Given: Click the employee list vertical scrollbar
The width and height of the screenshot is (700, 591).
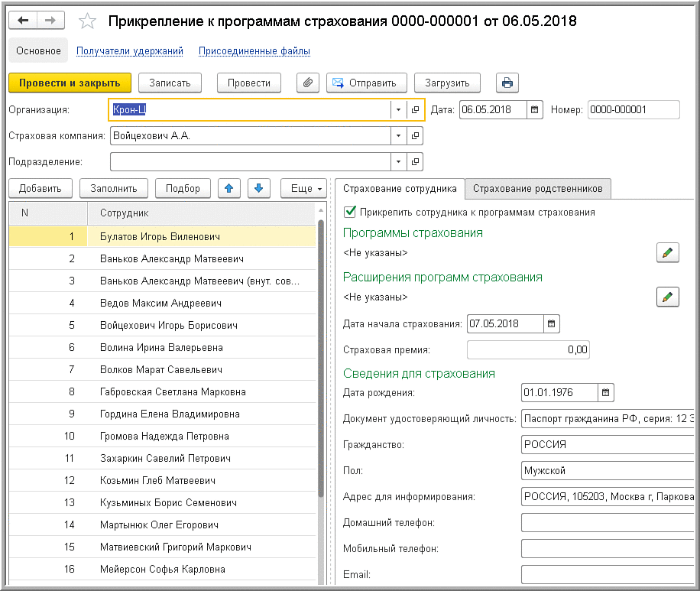Looking at the screenshot, I should point(320,357).
